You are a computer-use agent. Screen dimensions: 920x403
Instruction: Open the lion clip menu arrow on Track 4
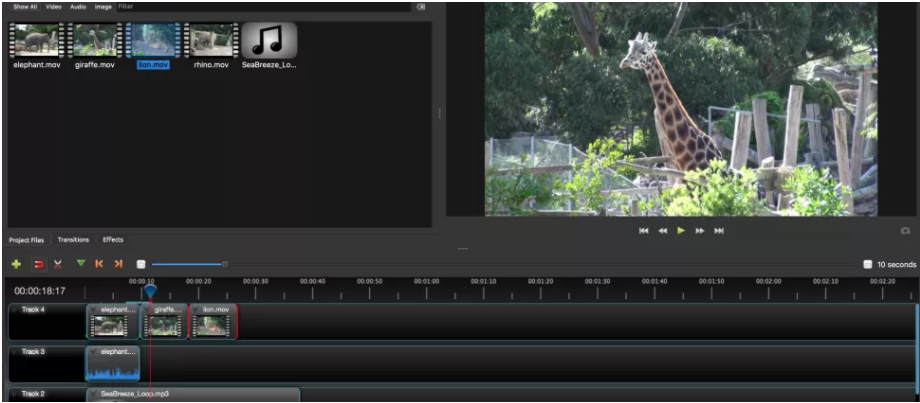[x=195, y=310]
